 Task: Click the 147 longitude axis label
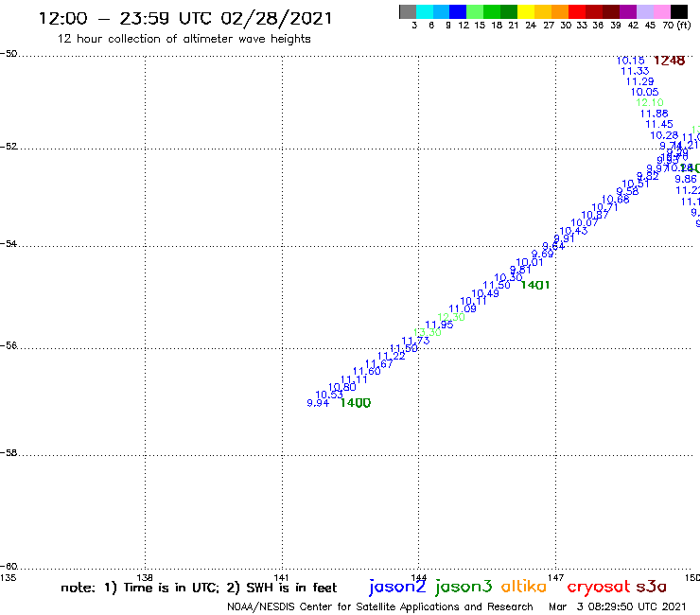tap(556, 577)
